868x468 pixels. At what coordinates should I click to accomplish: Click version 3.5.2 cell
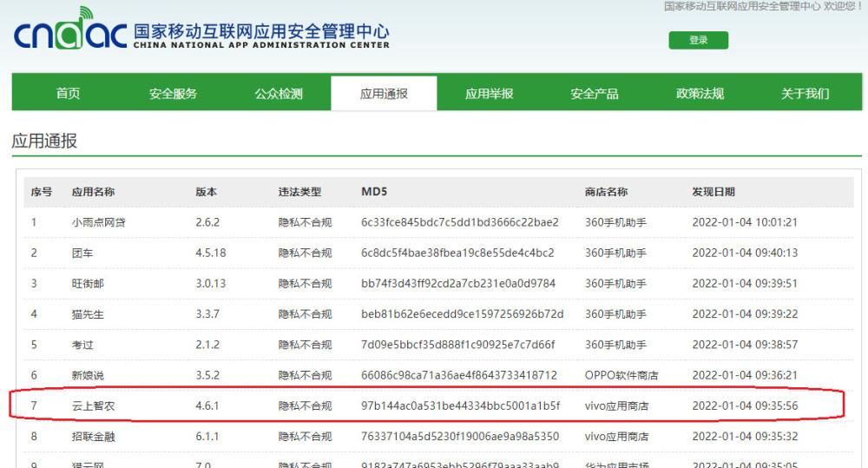click(x=207, y=375)
